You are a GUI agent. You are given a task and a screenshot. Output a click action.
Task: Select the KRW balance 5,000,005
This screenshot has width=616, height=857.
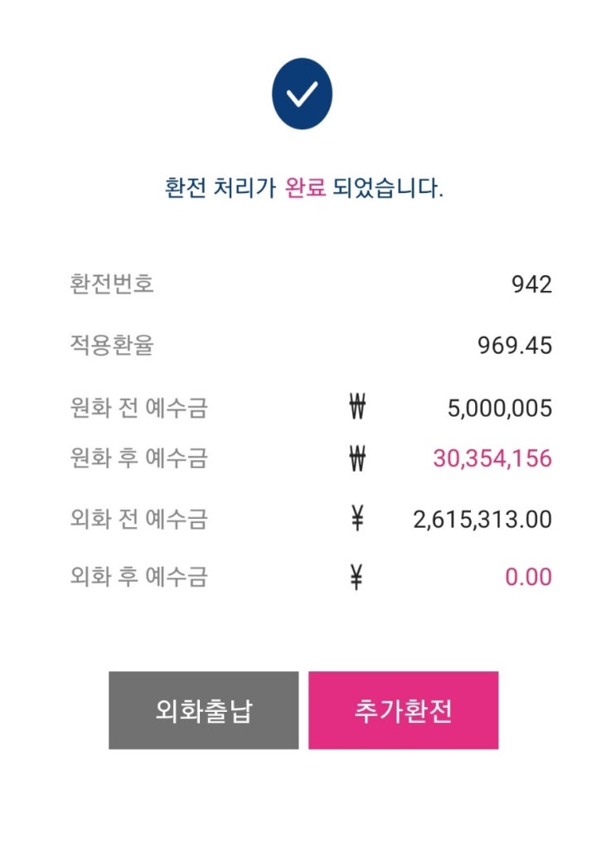[500, 409]
